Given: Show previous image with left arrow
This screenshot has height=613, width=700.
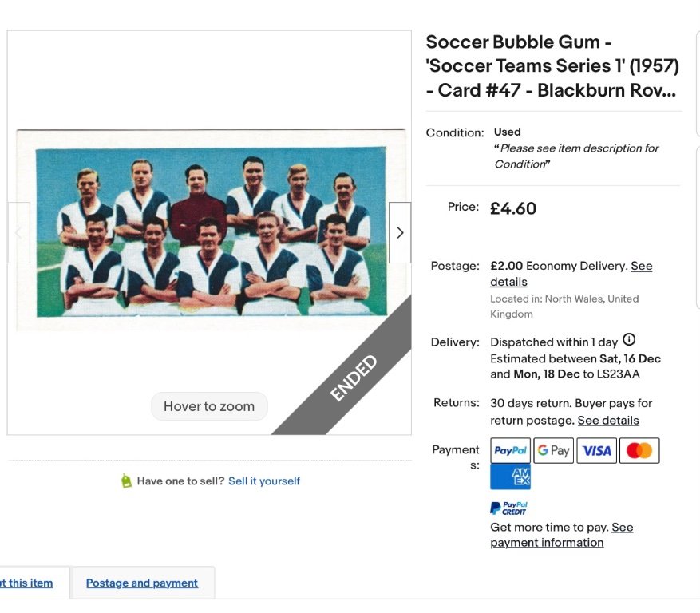Looking at the screenshot, I should point(19,232).
